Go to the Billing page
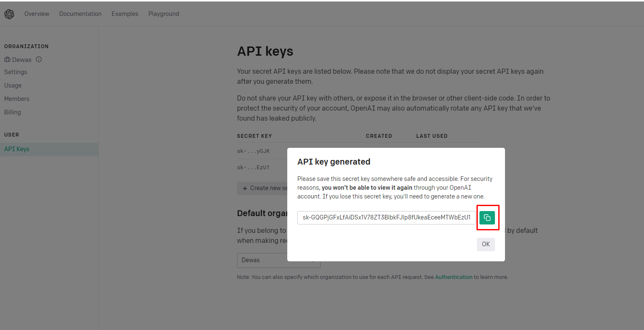Viewport: 644px width, 330px height. [x=13, y=112]
